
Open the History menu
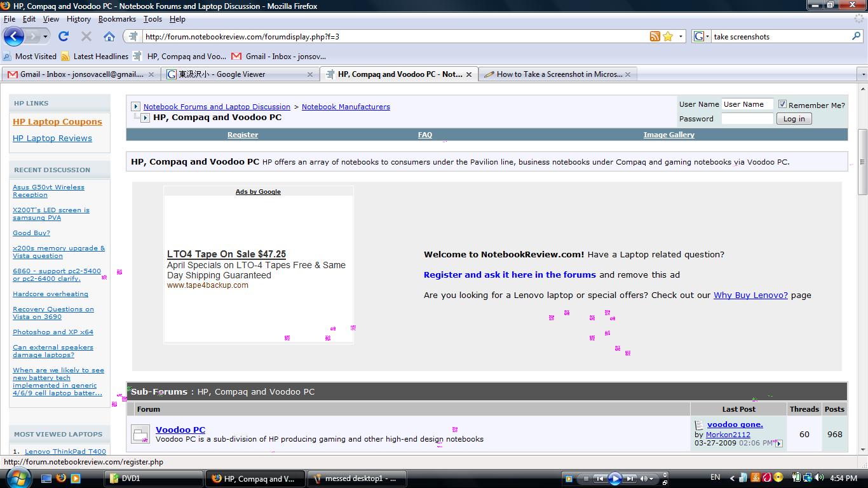pos(79,19)
